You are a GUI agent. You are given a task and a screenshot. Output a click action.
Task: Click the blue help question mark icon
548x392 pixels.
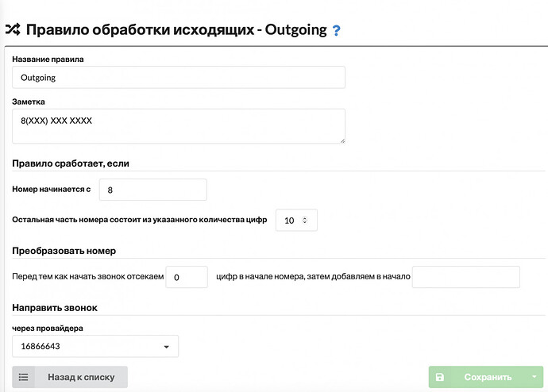pyautogui.click(x=336, y=30)
